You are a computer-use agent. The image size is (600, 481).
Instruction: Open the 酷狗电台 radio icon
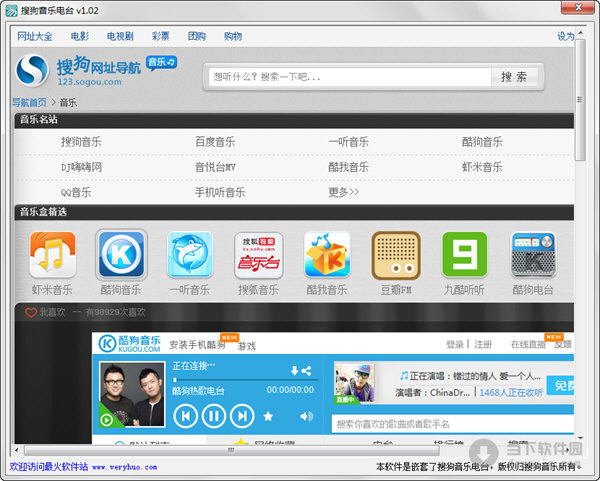coord(533,255)
